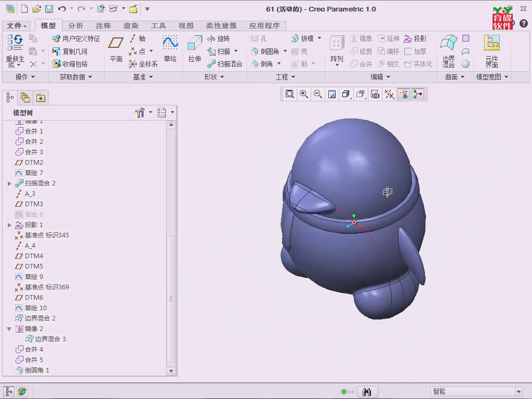
Task: Select the Swept Blend (扫描混合) tool
Action: pyautogui.click(x=224, y=64)
